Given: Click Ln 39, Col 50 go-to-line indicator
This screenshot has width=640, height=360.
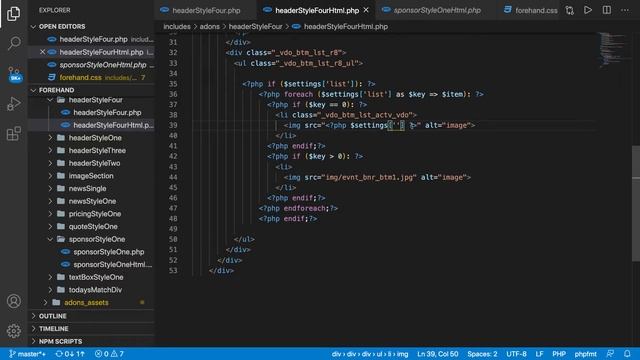Looking at the screenshot, I should pyautogui.click(x=438, y=354).
